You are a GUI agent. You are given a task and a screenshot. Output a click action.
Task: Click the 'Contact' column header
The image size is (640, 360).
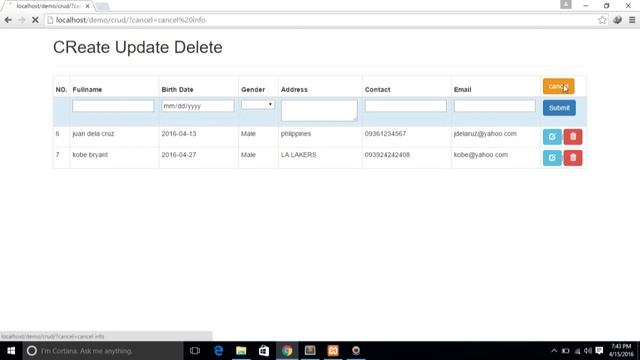pyautogui.click(x=377, y=89)
